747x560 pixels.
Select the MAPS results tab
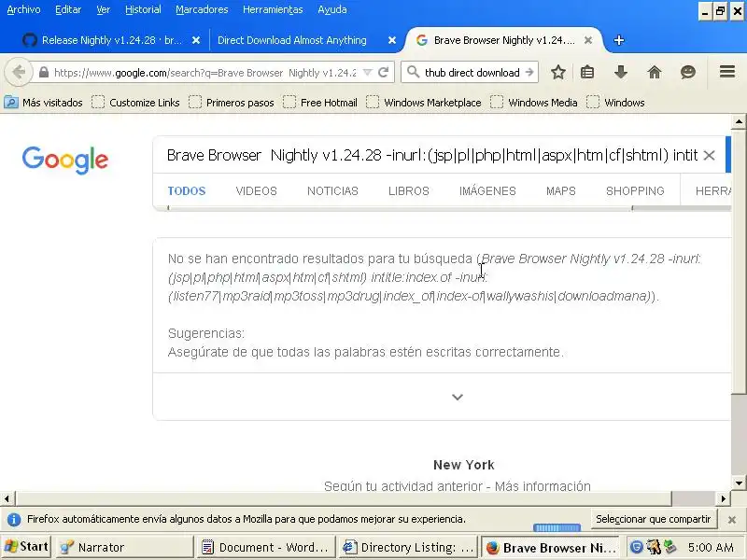click(x=561, y=191)
